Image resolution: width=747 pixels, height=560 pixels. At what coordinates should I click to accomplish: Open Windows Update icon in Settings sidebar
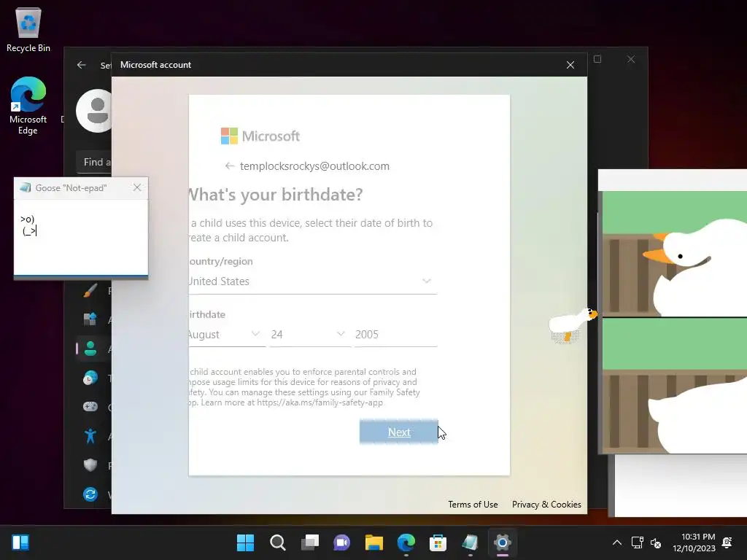pos(90,494)
